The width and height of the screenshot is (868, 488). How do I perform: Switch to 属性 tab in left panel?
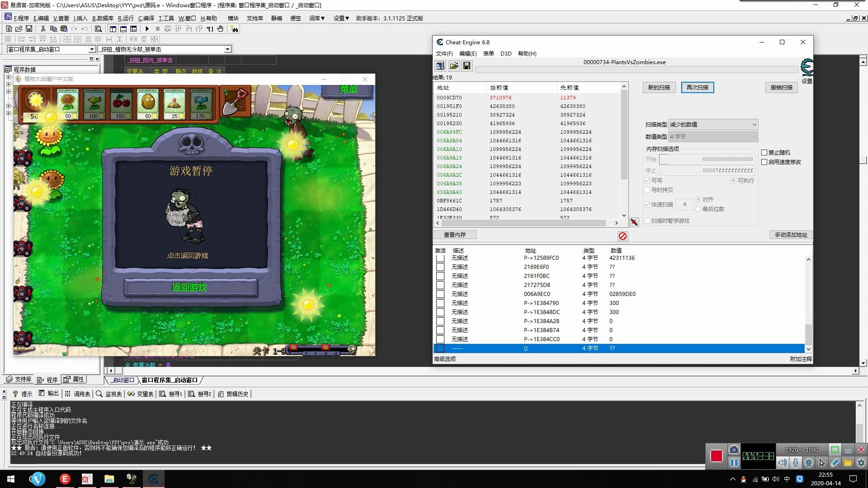pos(74,380)
